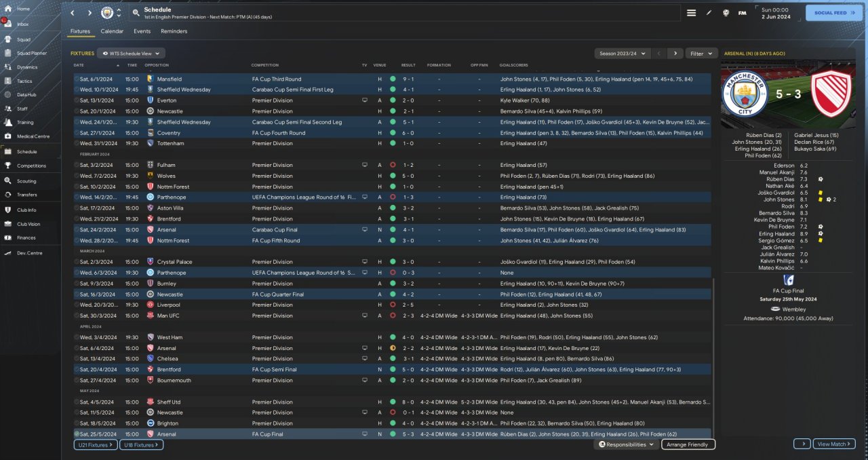The height and width of the screenshot is (460, 868).
Task: Open the Transfers section
Action: pos(27,195)
